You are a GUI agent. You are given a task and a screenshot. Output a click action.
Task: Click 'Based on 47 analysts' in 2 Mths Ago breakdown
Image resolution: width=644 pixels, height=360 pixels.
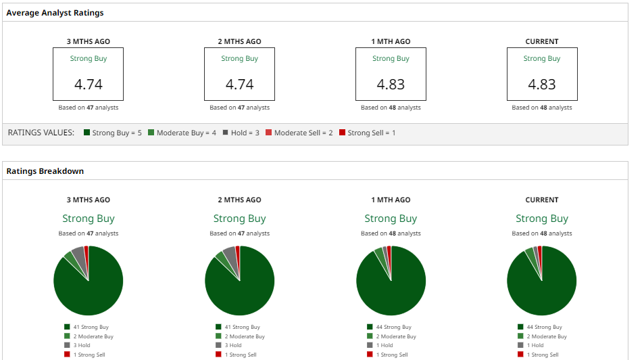click(x=239, y=233)
